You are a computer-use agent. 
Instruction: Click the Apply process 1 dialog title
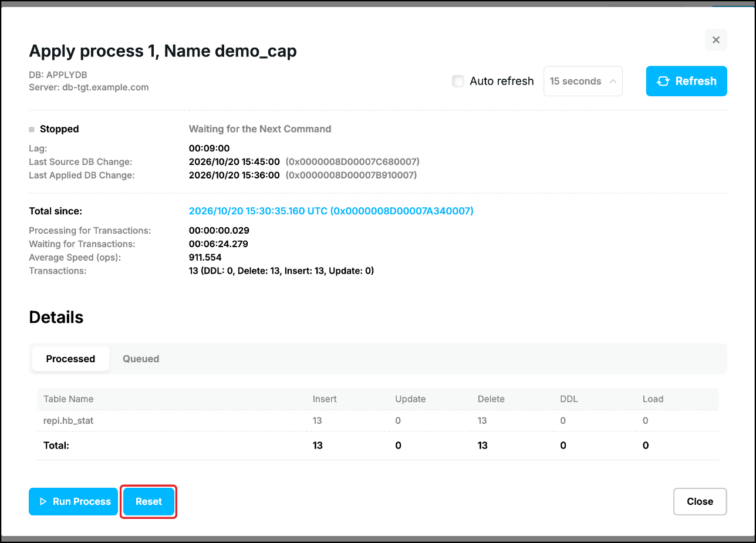pyautogui.click(x=163, y=51)
